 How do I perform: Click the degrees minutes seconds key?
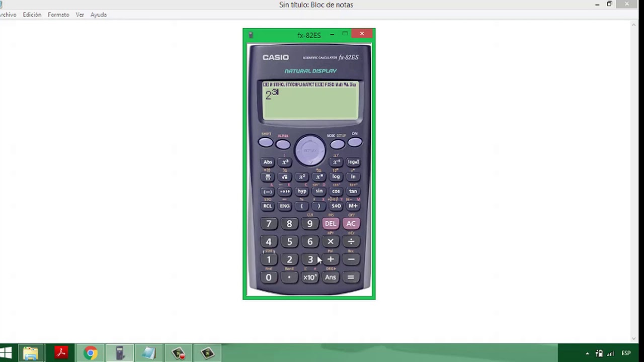pyautogui.click(x=285, y=192)
